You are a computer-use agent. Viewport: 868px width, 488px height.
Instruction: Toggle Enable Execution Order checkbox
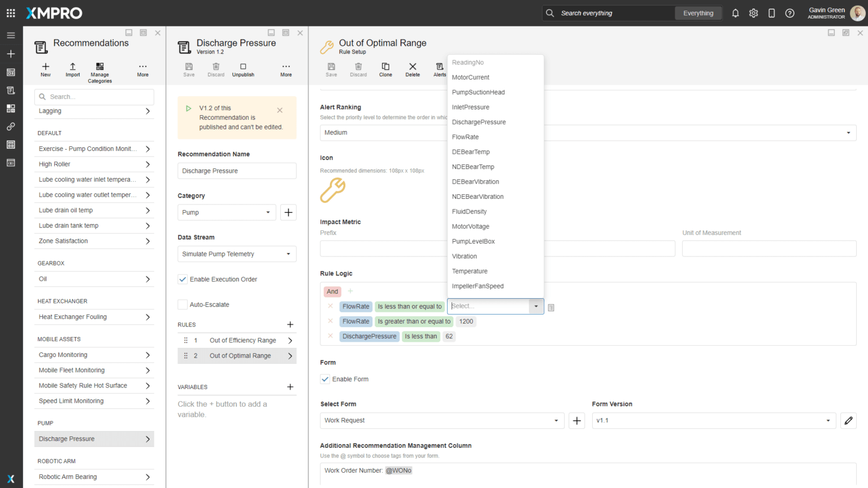183,279
